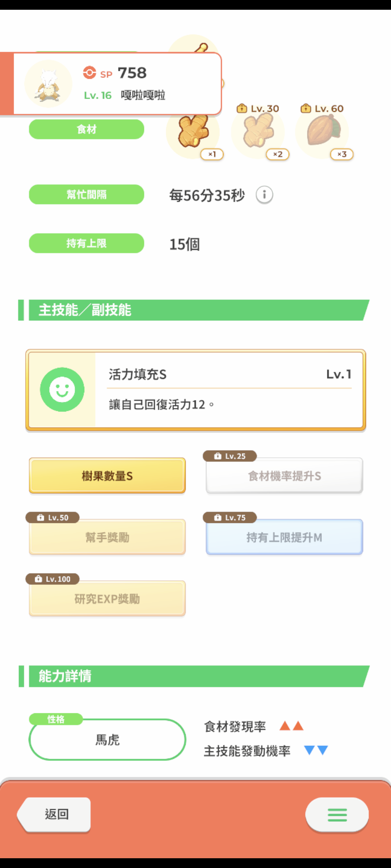Tap the locked Lv. 60 cacao ingredient

(323, 132)
